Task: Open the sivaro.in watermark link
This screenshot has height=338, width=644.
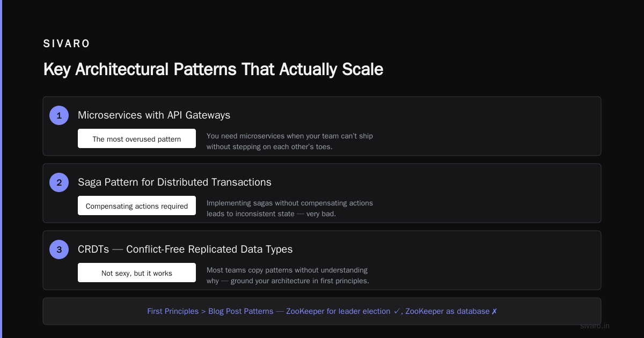Action: pos(595,326)
